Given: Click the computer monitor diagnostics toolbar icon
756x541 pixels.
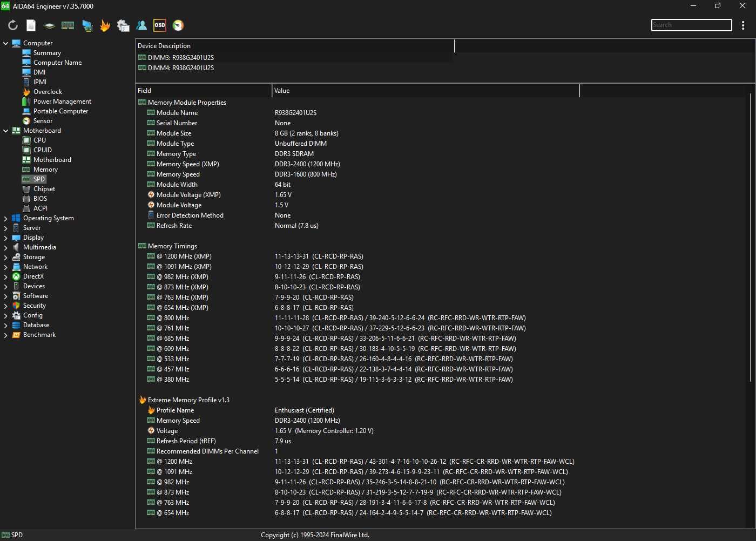Looking at the screenshot, I should pos(87,25).
